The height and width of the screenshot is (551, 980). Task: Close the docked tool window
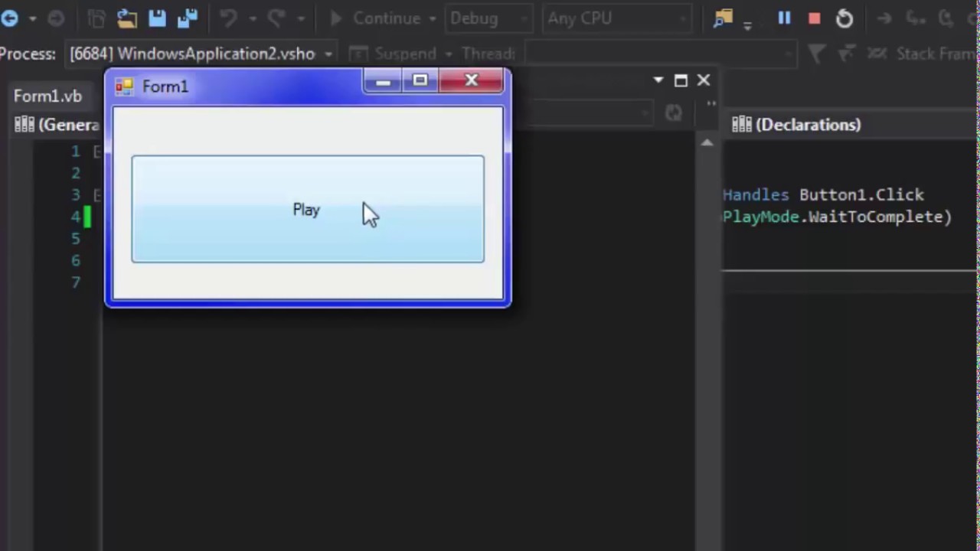[704, 80]
